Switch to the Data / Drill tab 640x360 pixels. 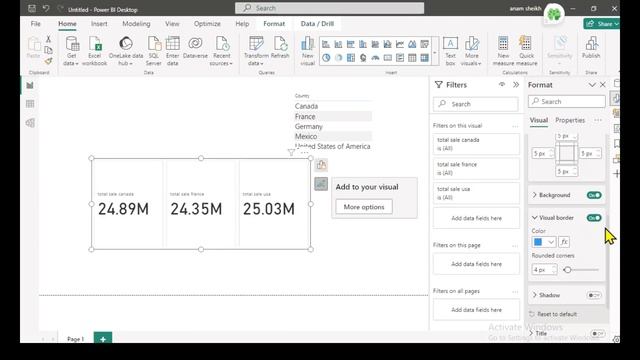click(x=317, y=24)
